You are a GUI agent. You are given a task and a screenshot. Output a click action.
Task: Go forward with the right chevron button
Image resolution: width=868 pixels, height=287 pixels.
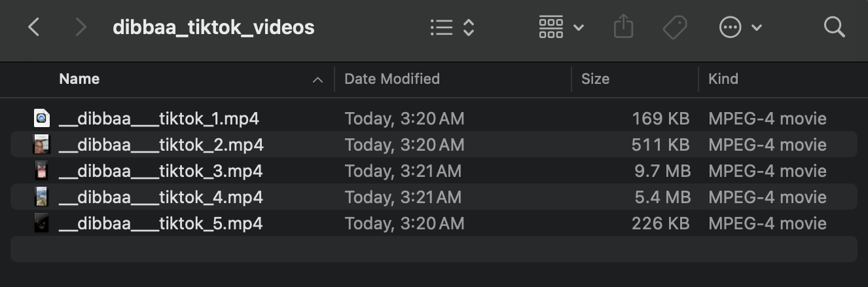[x=81, y=28]
